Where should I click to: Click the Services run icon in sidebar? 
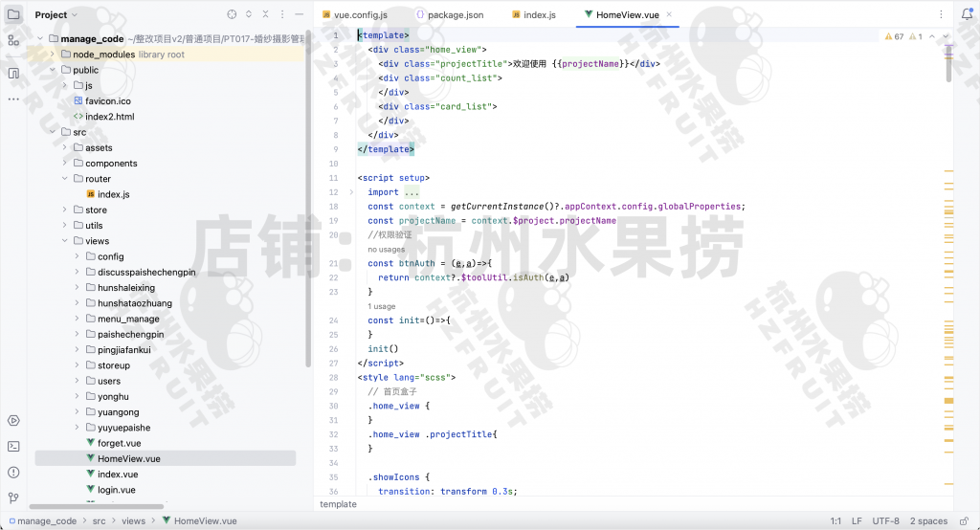13,421
